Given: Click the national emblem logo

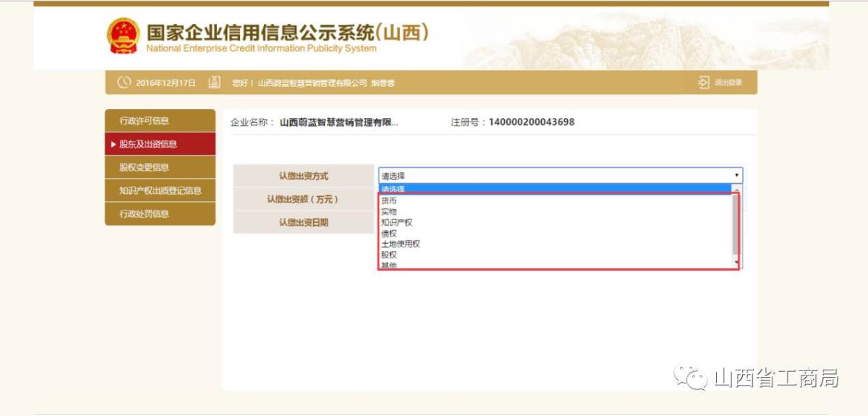Looking at the screenshot, I should click(124, 35).
